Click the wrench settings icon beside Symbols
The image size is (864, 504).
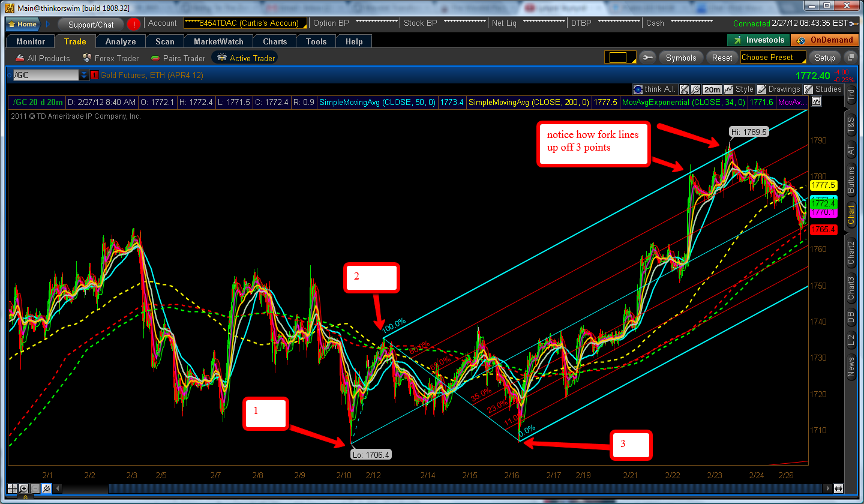(647, 58)
